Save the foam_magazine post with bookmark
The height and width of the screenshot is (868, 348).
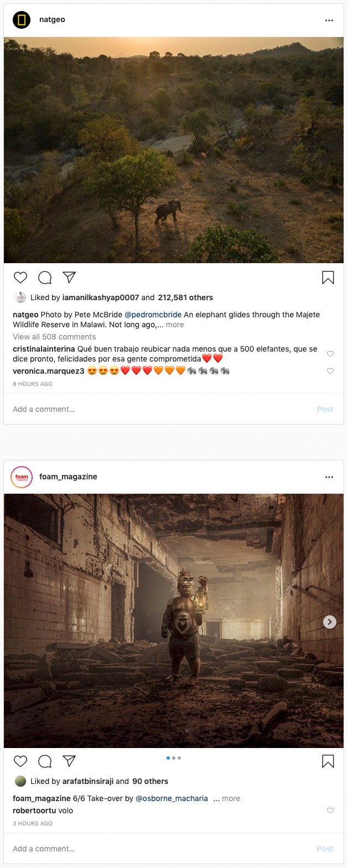point(328,761)
